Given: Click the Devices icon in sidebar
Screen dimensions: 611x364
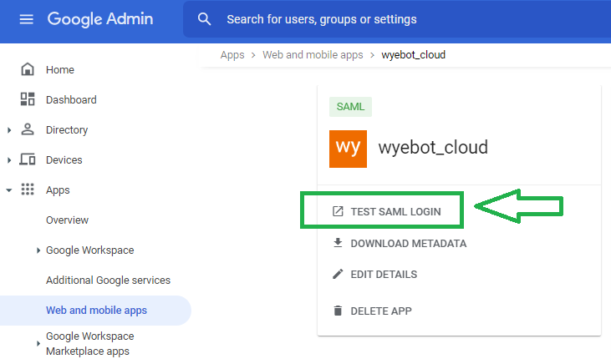Looking at the screenshot, I should [28, 159].
